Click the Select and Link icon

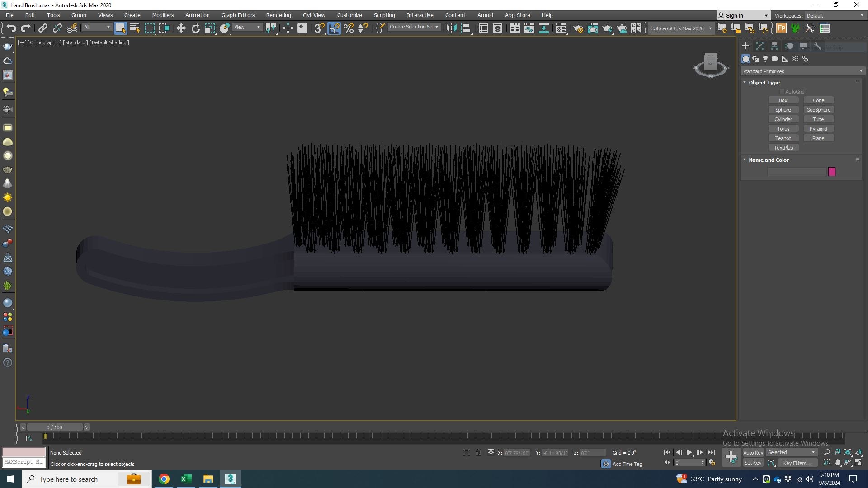[x=42, y=28]
